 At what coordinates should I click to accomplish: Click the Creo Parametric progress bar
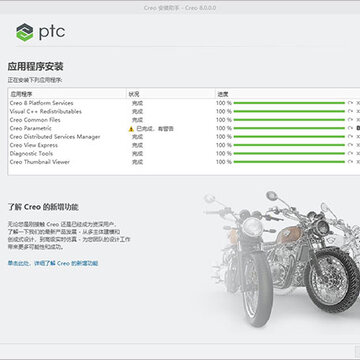[x=289, y=128]
